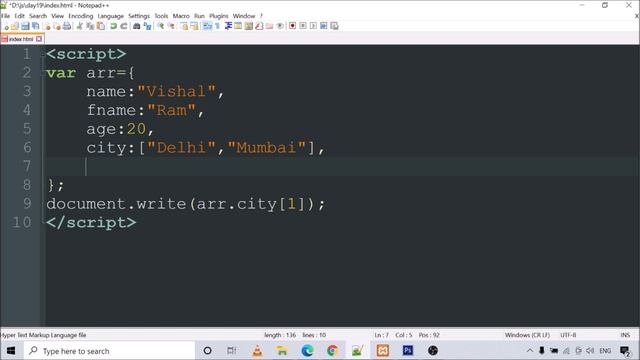This screenshot has width=640, height=360.
Task: Toggle Show All Characters icon
Action: coord(218,26)
